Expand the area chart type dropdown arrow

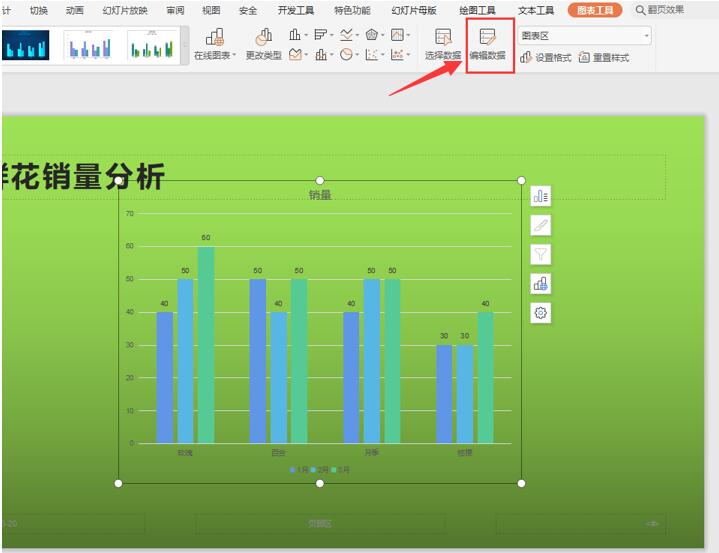(x=305, y=55)
